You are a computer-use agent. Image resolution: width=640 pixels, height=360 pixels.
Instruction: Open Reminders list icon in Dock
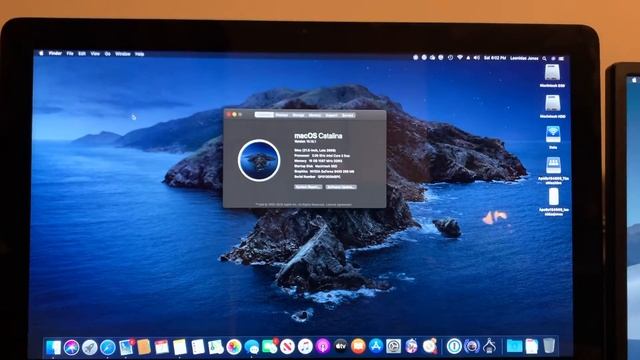pos(198,347)
